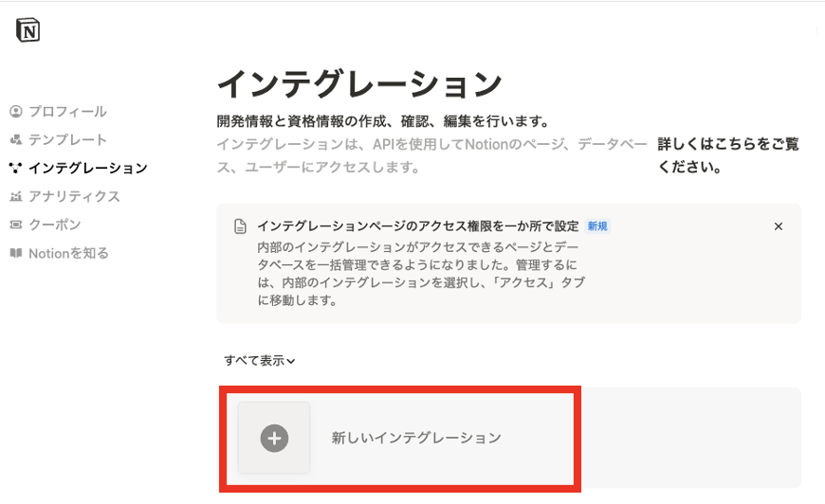825x504 pixels.
Task: Click the blue 新規 badge
Action: [597, 226]
